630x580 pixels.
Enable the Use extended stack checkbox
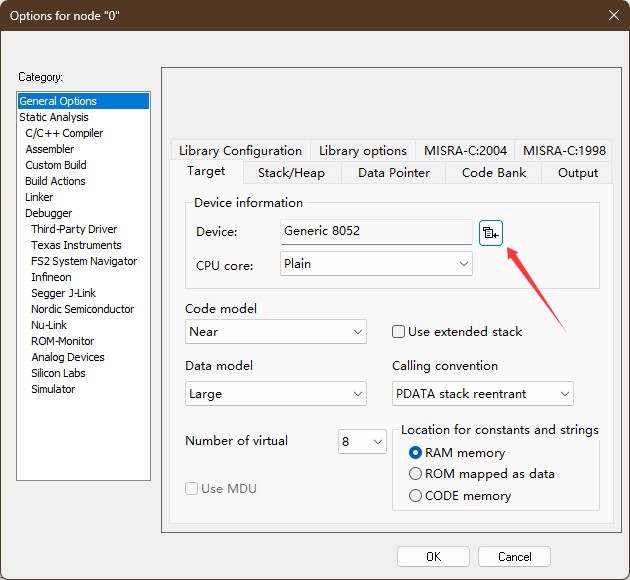[x=399, y=331]
